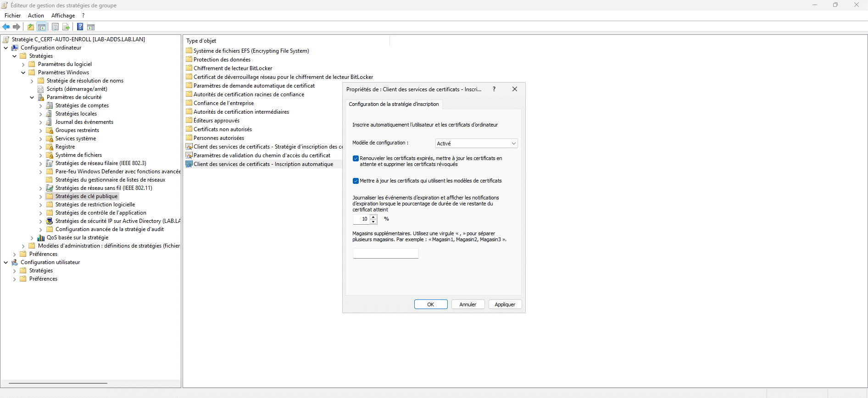
Task: Expand the 'Stratégies de clé publique' node
Action: tap(40, 196)
